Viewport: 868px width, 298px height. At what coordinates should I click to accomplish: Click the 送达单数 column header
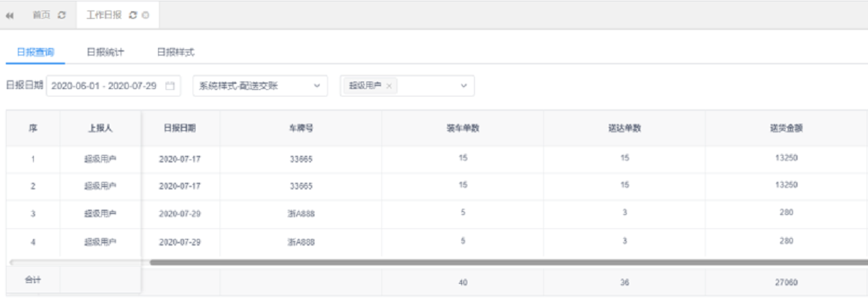tap(625, 128)
